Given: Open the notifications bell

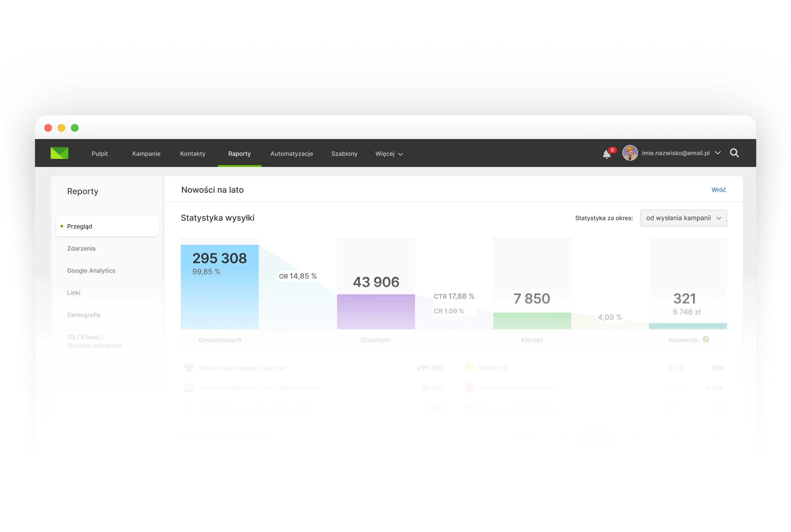Looking at the screenshot, I should pyautogui.click(x=606, y=154).
